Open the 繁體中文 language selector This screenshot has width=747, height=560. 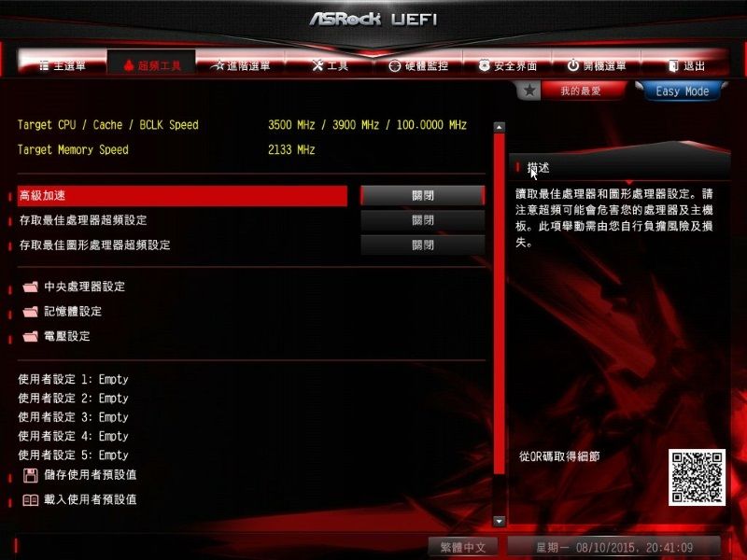[x=462, y=547]
